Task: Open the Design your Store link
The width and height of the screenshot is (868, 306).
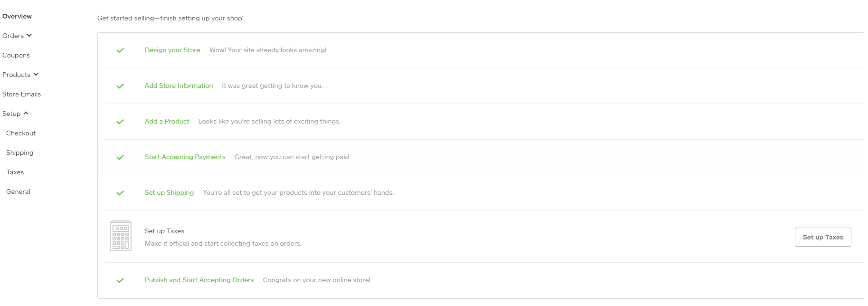Action: pyautogui.click(x=172, y=50)
